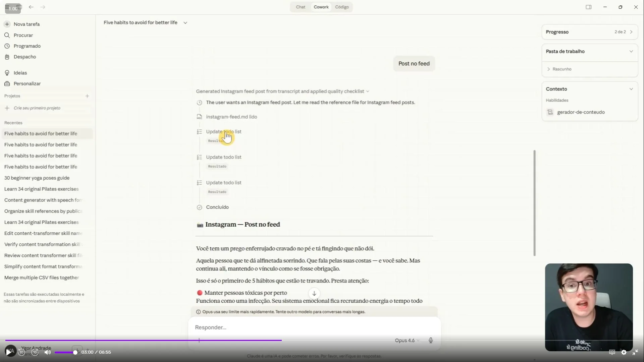Rewind video 10 seconds

21,352
